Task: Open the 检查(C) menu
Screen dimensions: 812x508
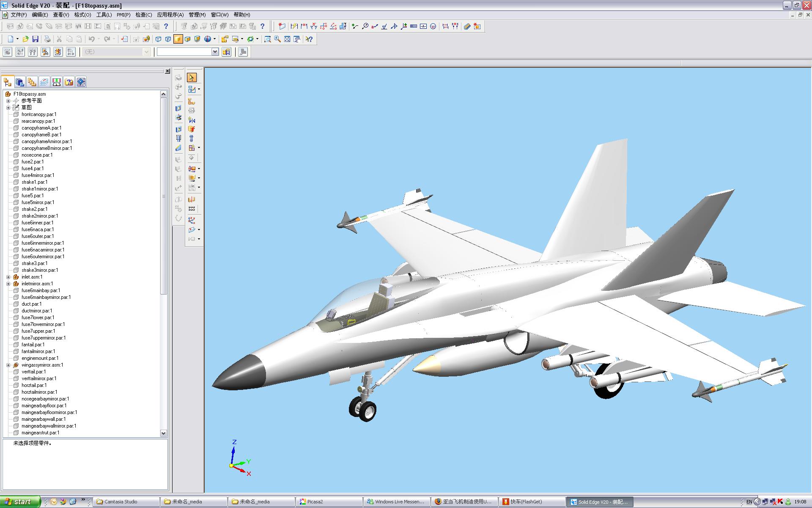Action: pyautogui.click(x=143, y=15)
